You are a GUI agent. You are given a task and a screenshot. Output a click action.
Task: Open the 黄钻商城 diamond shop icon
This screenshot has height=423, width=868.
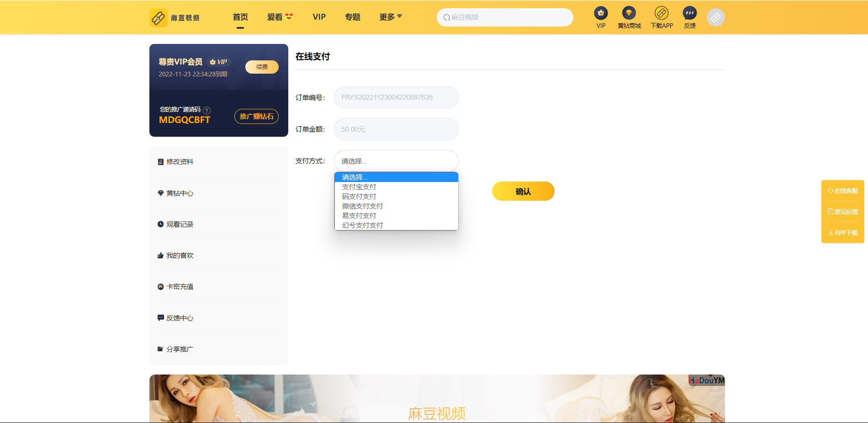click(x=629, y=13)
